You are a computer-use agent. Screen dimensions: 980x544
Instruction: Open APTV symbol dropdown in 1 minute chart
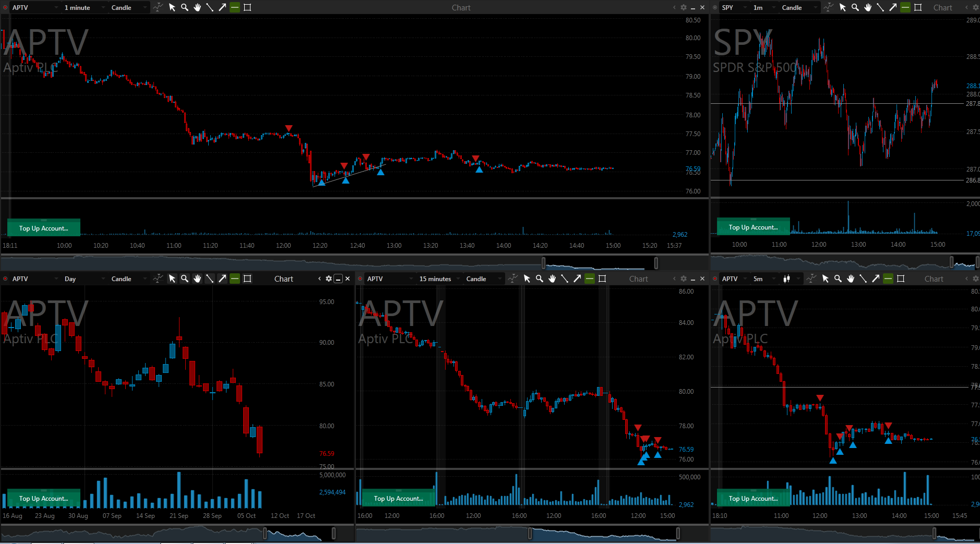click(x=35, y=7)
